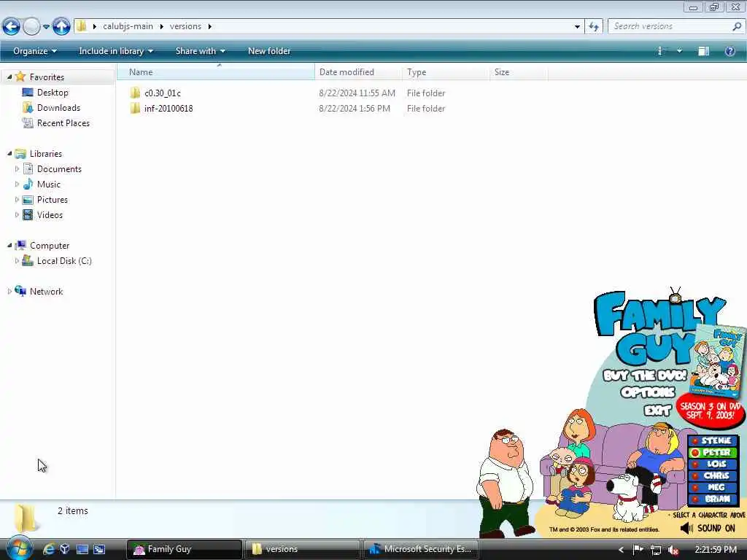Open the view options dropdown arrow

pos(679,51)
